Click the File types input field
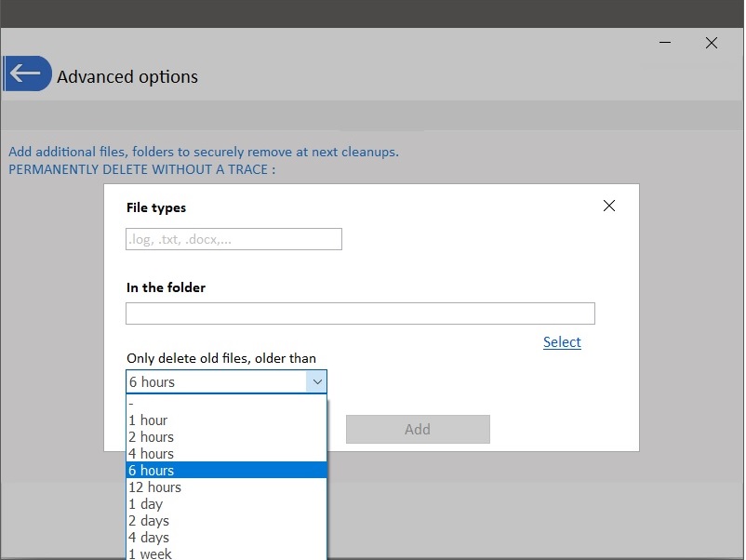746x560 pixels. tap(233, 239)
